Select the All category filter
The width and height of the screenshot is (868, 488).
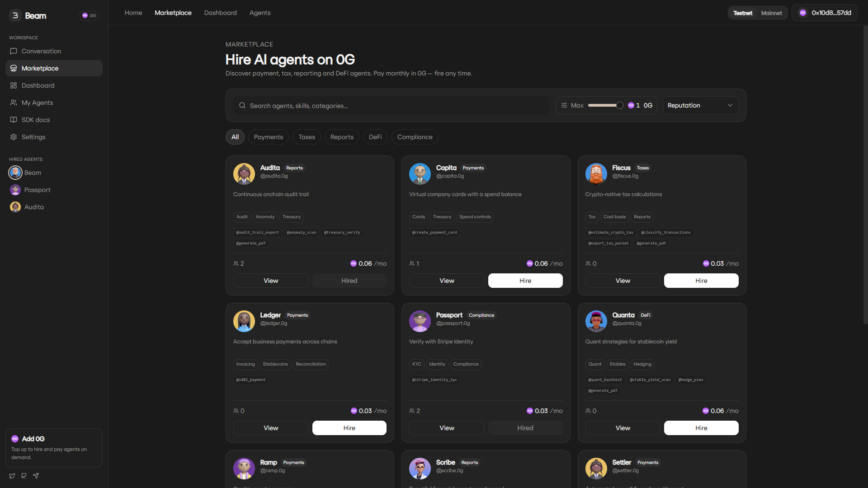click(x=235, y=137)
